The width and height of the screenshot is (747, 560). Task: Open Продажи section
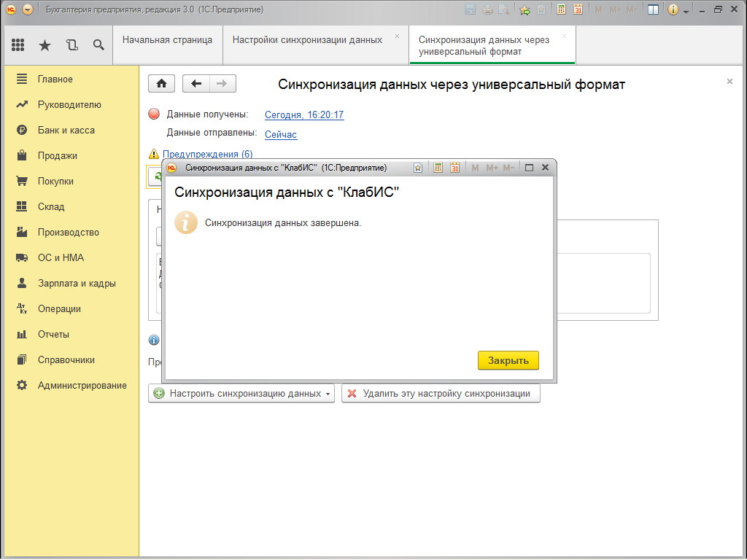pos(71,156)
